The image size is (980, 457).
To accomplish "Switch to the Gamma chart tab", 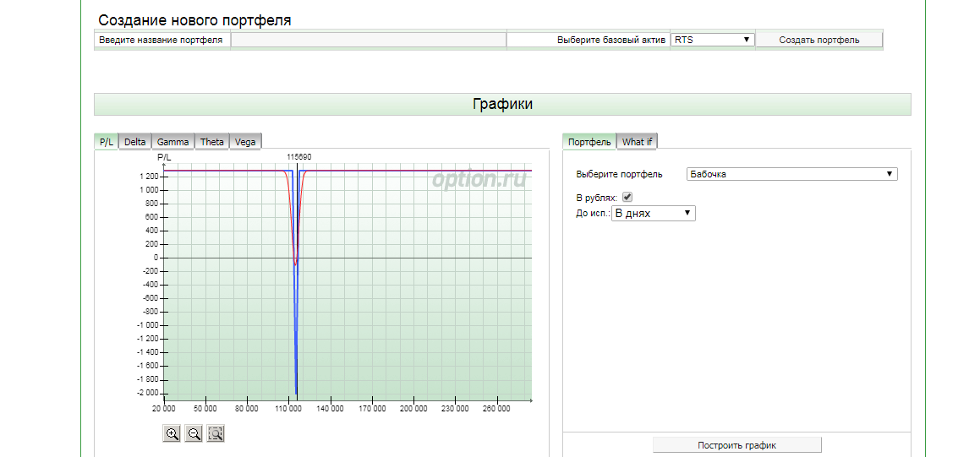I will click(172, 142).
